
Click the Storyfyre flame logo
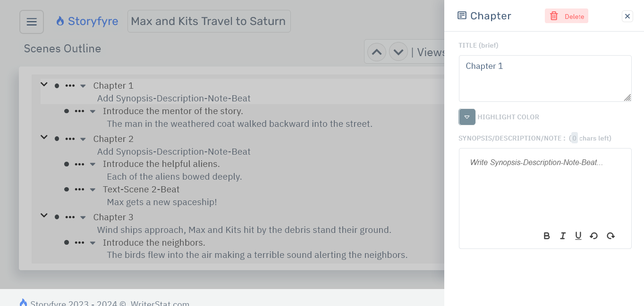(60, 21)
